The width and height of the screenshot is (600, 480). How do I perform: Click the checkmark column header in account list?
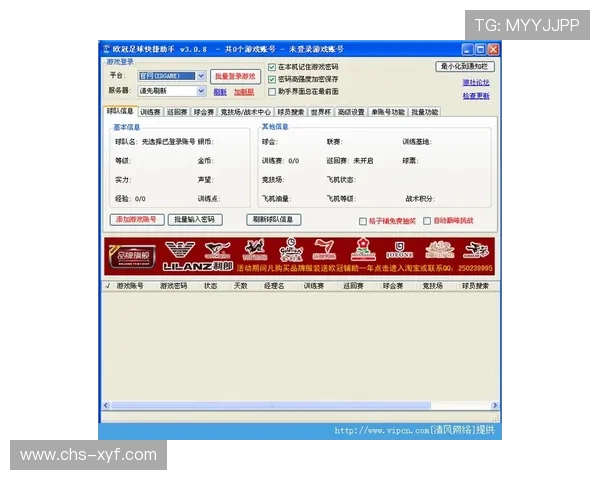coord(108,286)
